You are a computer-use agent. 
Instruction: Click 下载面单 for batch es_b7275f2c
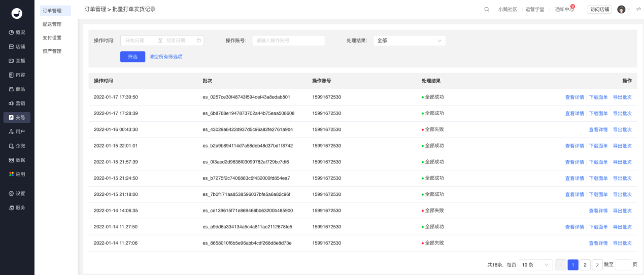598,179
